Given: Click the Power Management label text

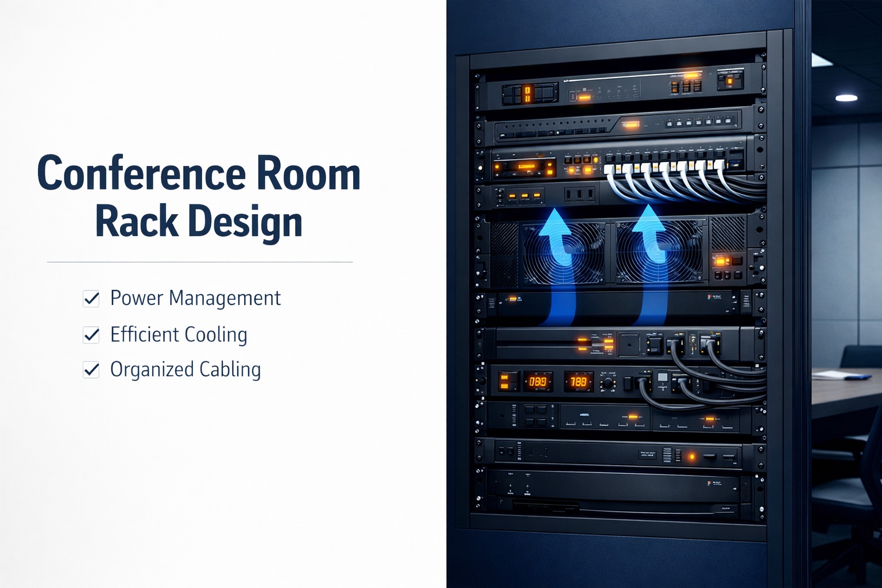Looking at the screenshot, I should click(x=195, y=299).
